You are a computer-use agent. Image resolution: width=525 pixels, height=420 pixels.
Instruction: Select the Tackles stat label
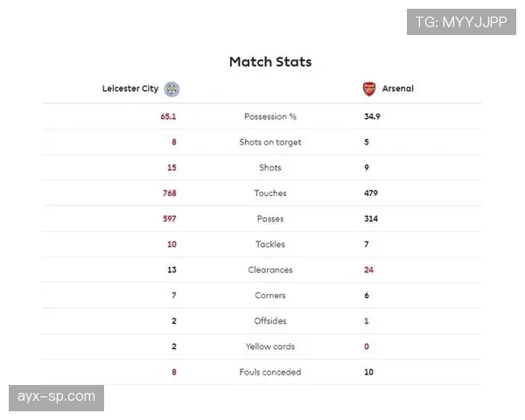(270, 244)
